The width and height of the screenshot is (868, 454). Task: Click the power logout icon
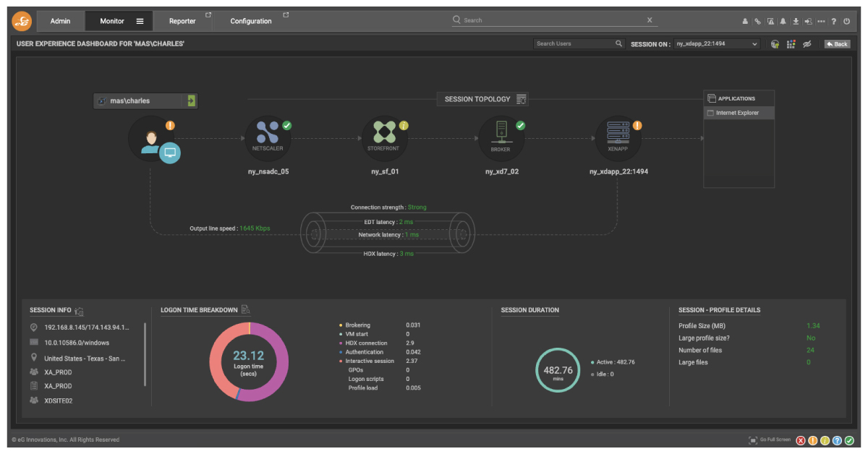(846, 22)
